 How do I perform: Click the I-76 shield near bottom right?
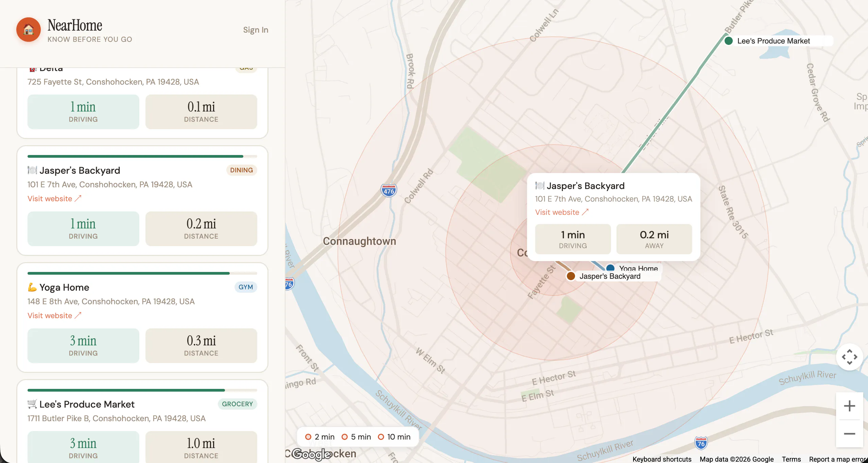[700, 443]
